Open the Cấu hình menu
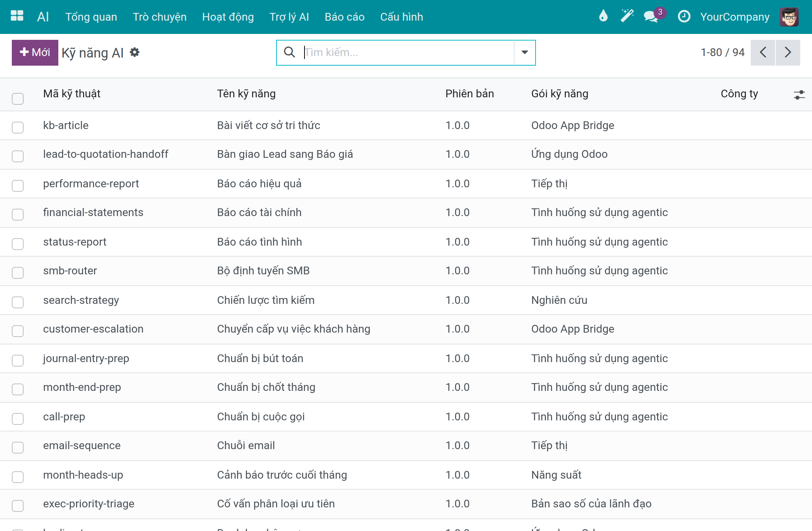The width and height of the screenshot is (812, 531). coord(402,17)
